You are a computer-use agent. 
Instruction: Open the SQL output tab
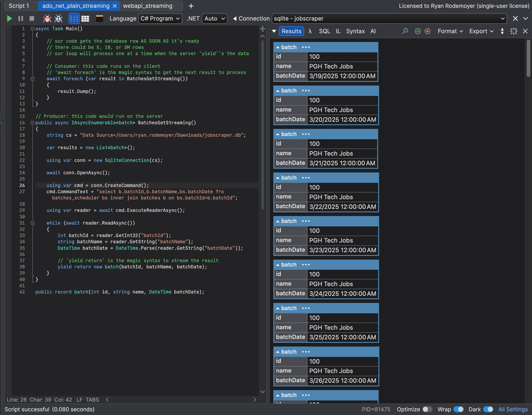point(324,31)
